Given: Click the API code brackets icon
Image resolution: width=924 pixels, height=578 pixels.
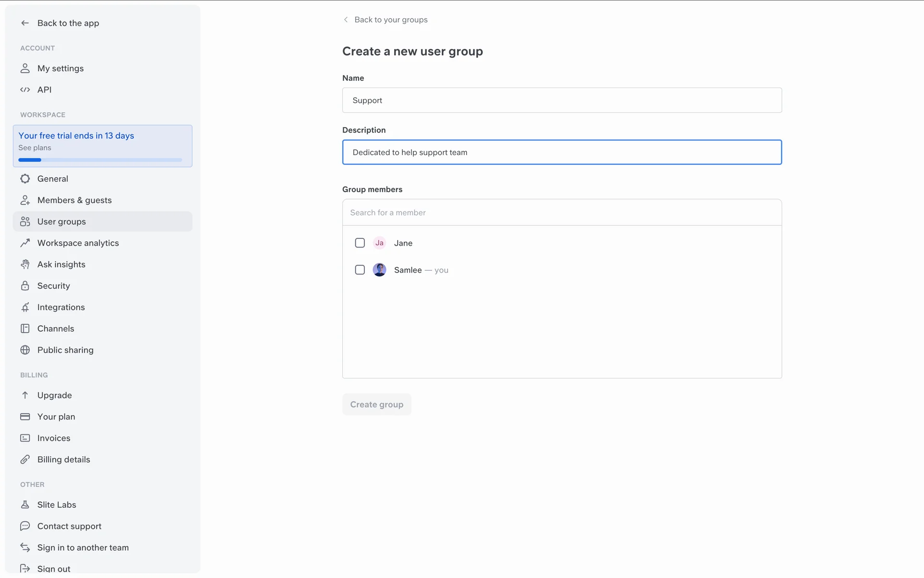Looking at the screenshot, I should tap(25, 90).
